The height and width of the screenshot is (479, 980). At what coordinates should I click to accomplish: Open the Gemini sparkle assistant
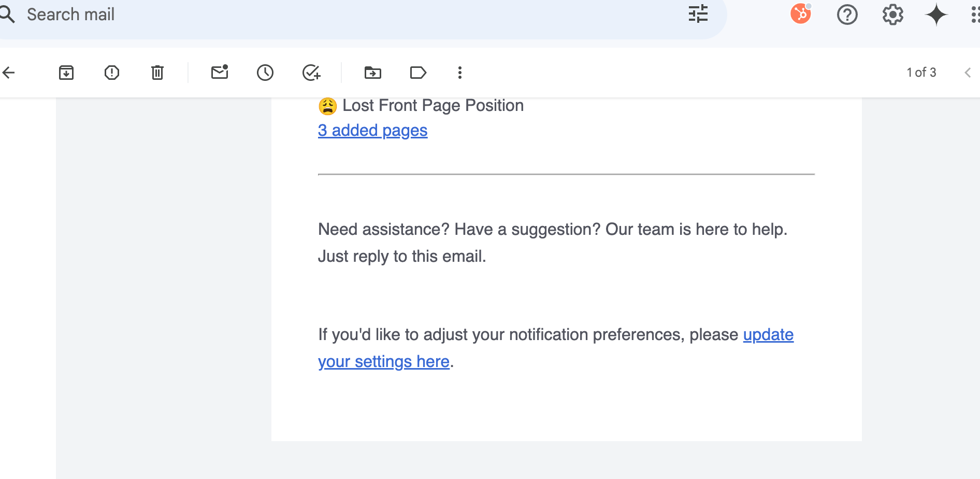point(936,15)
